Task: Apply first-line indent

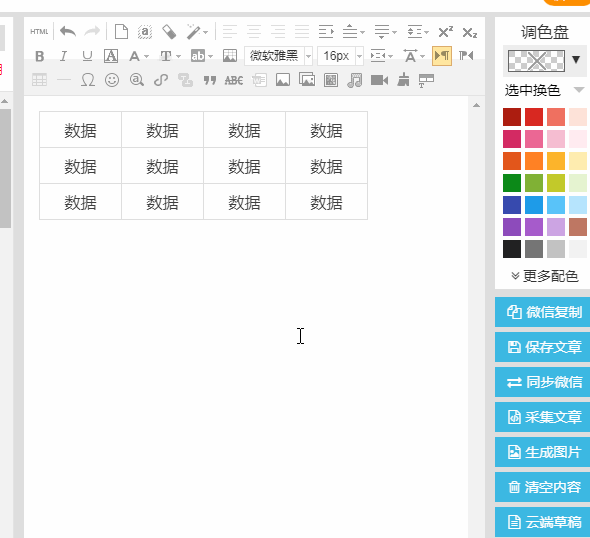Action: (x=326, y=32)
